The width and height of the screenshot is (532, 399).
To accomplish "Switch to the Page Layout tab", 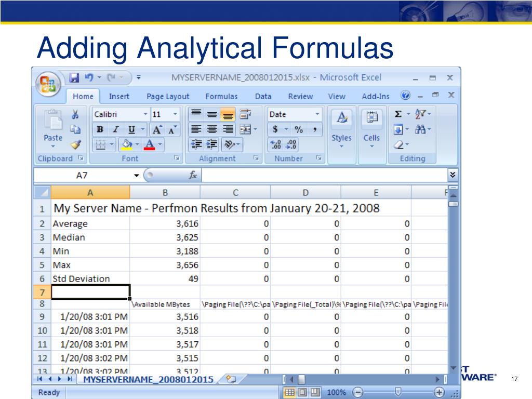I will click(168, 96).
